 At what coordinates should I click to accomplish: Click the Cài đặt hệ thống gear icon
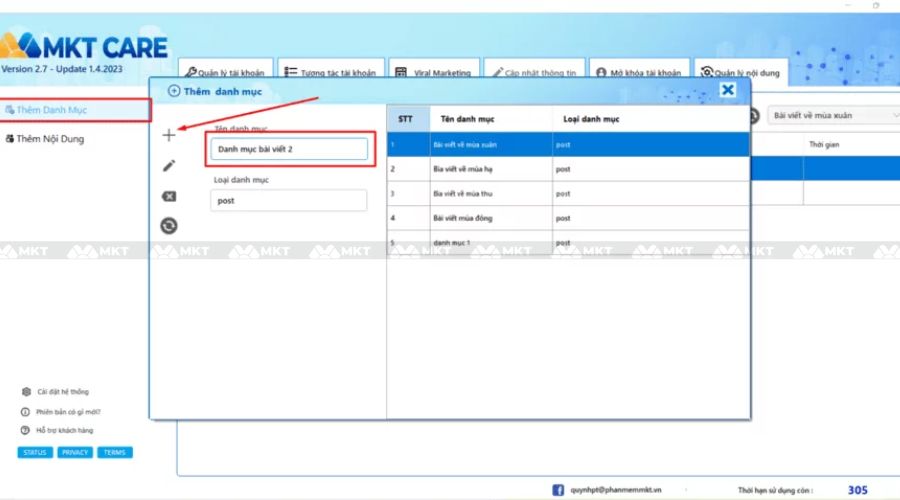pyautogui.click(x=25, y=392)
